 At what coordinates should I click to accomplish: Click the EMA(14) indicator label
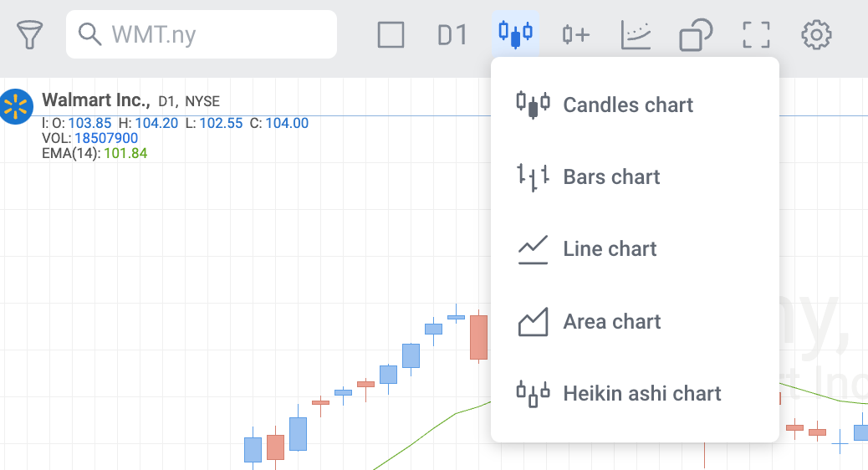(71, 153)
